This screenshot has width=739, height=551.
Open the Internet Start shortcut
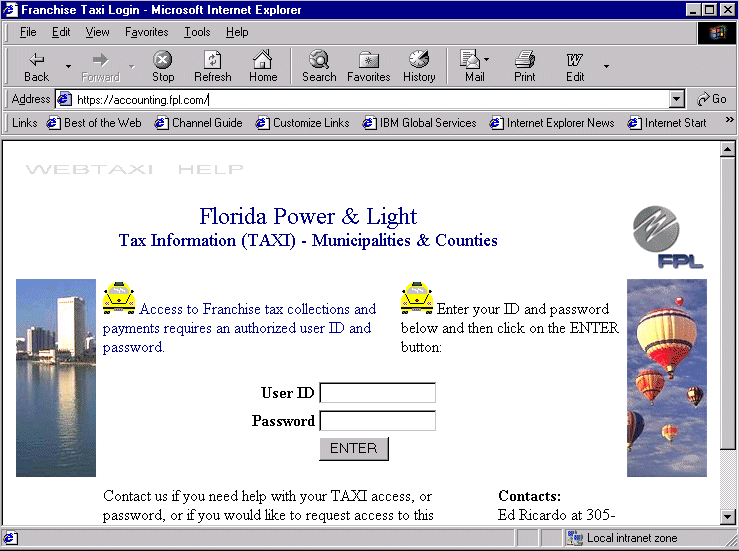[667, 123]
